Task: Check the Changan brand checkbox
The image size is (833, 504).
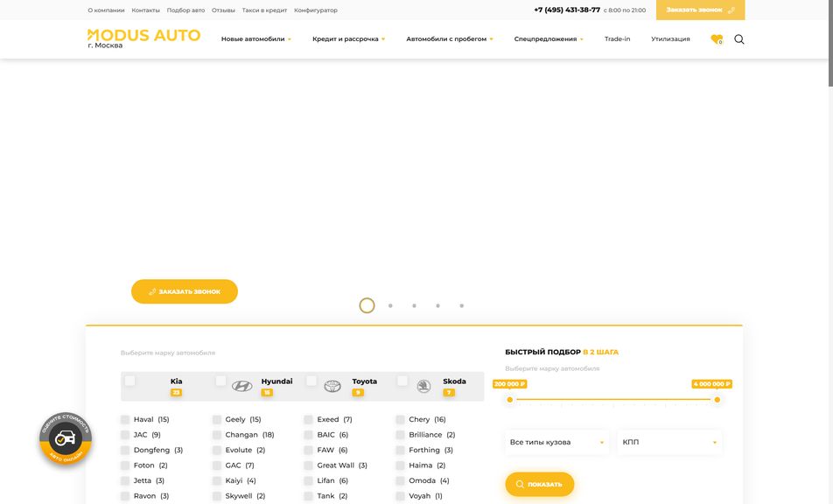Action: point(217,435)
